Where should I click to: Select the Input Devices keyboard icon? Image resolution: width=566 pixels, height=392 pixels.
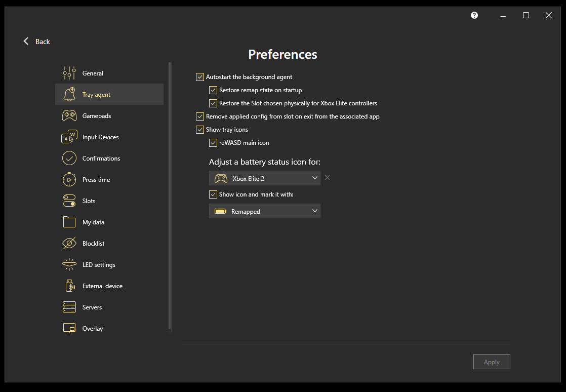click(x=69, y=137)
